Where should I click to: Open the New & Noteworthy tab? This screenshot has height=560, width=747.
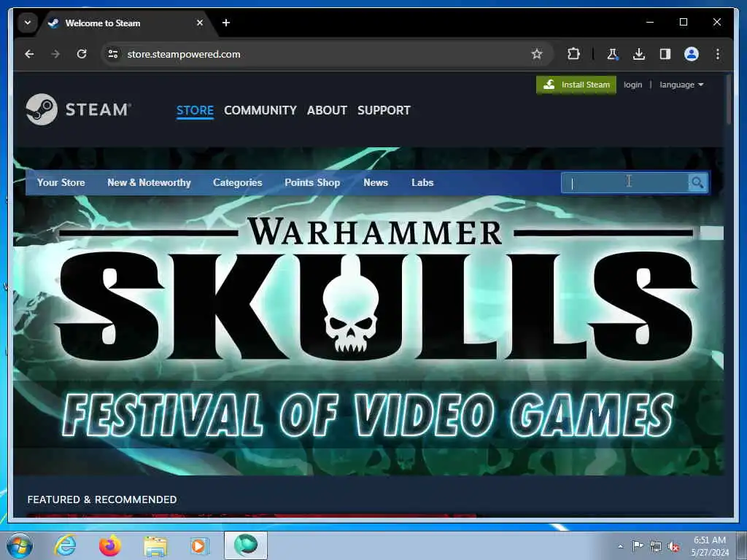tap(149, 182)
